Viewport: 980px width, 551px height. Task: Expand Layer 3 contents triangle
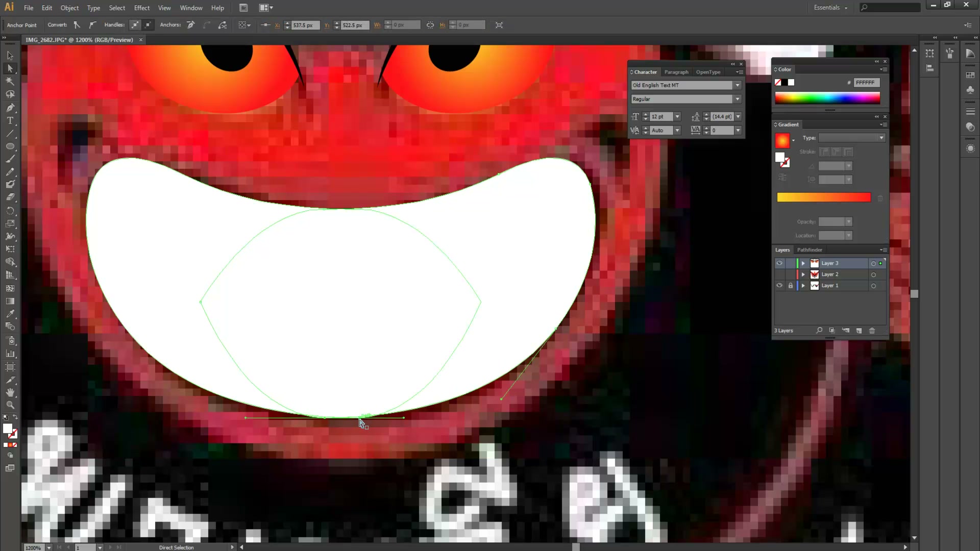tap(803, 263)
